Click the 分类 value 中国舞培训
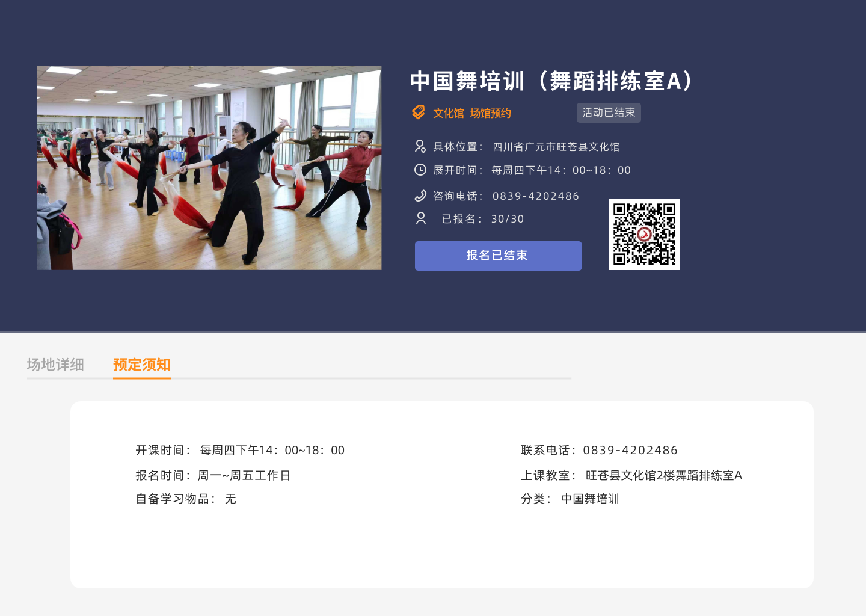866x616 pixels. point(590,499)
